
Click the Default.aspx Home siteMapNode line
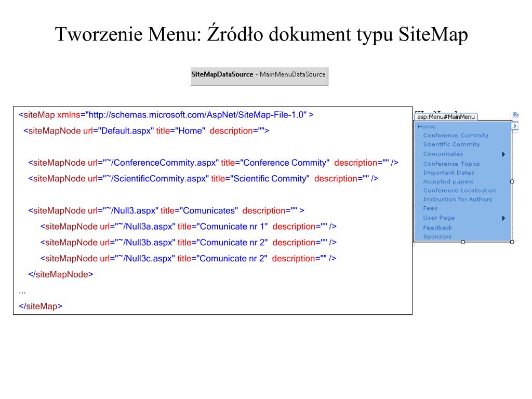[x=146, y=131]
